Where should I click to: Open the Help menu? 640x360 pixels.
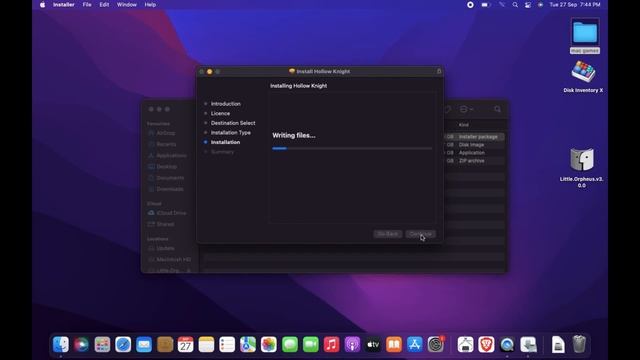click(150, 5)
